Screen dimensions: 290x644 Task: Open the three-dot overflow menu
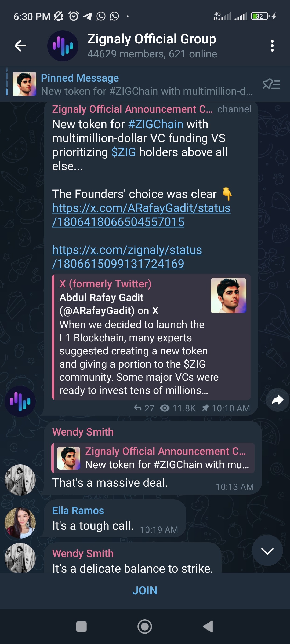pos(272,46)
